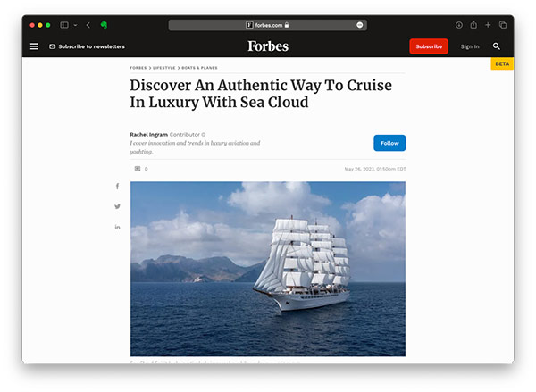Open the Sea Cloud ship photo
This screenshot has height=392, width=536.
coord(268,269)
